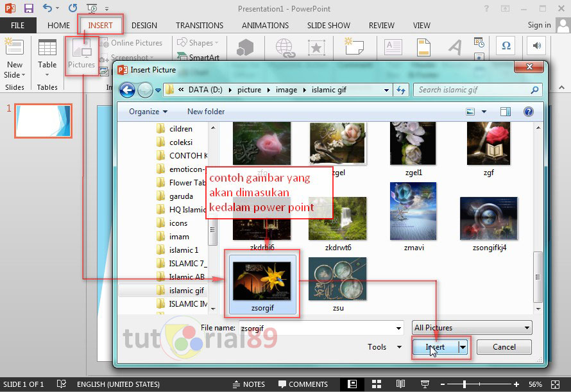
Task: Start slideshow from beginning icon
Action: [x=92, y=8]
